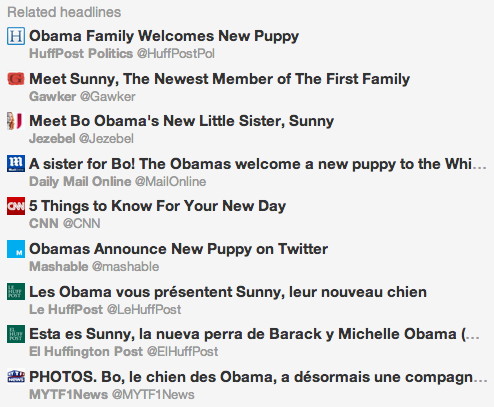Click the HuffPost Politics avatar icon
The height and width of the screenshot is (407, 494).
[x=16, y=36]
